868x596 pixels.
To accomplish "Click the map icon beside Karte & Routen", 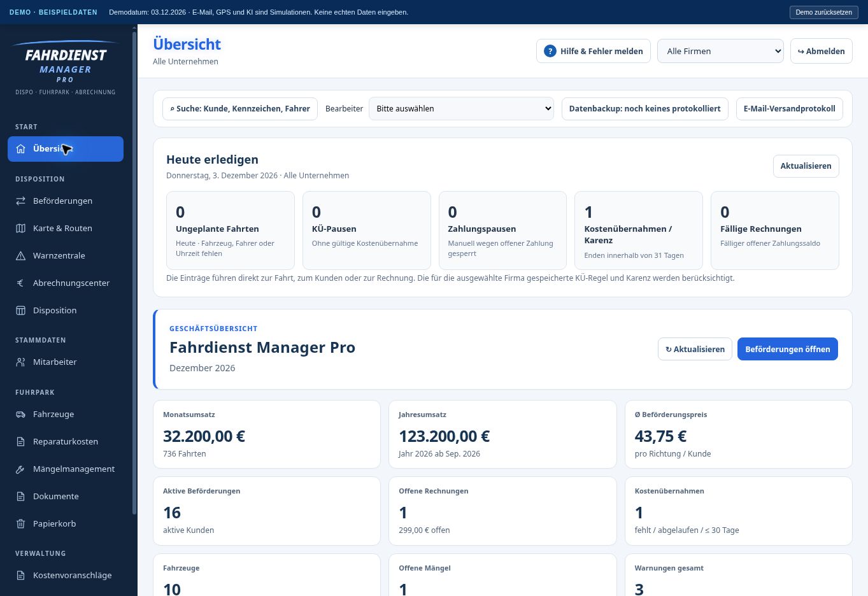I will (20, 229).
